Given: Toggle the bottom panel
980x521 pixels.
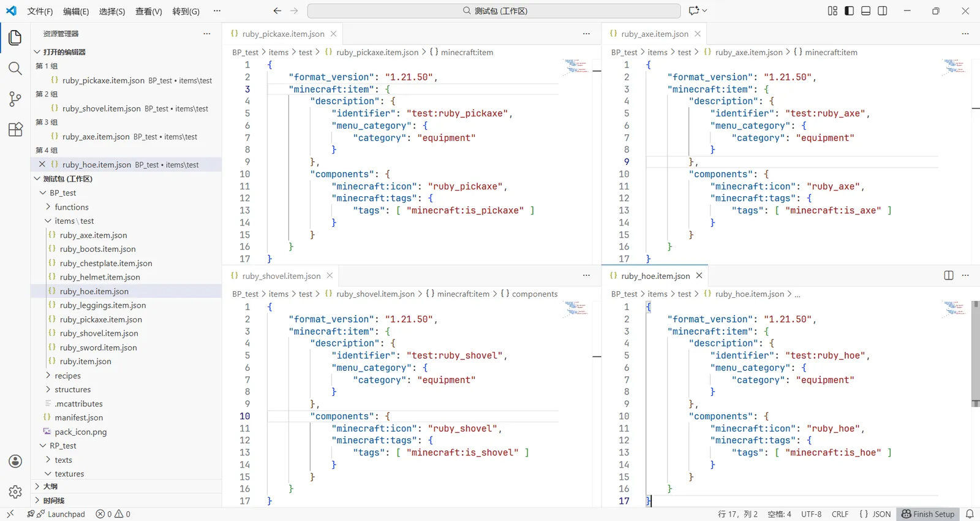Looking at the screenshot, I should [x=865, y=11].
